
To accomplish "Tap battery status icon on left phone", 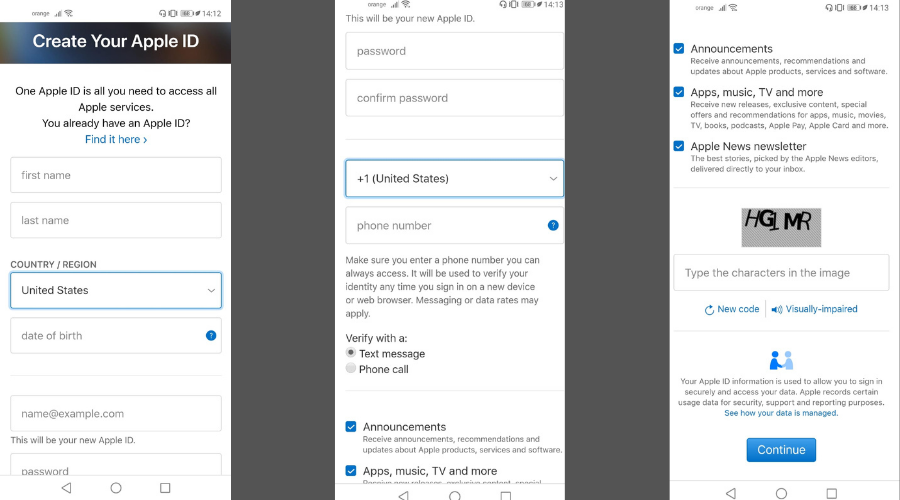I will click(x=187, y=13).
